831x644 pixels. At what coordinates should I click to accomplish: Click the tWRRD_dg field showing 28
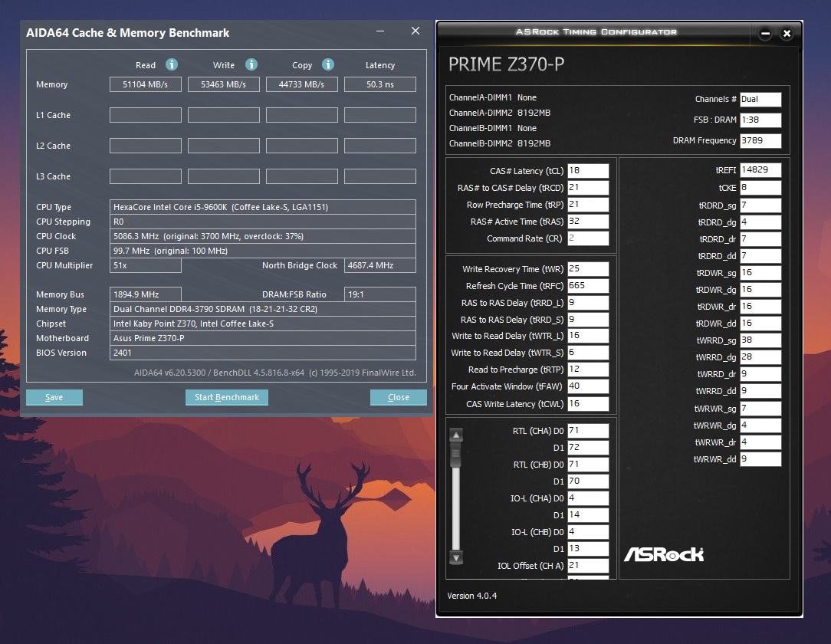[760, 357]
